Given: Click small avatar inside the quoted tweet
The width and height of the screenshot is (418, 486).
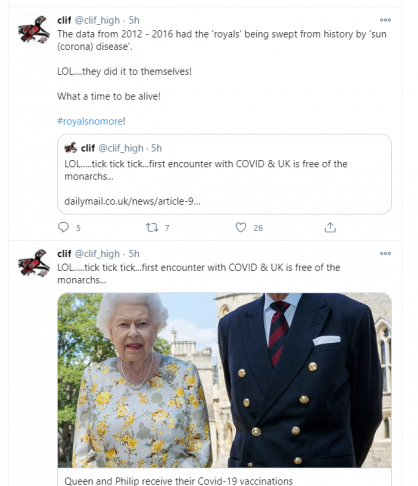Looking at the screenshot, I should (x=71, y=148).
